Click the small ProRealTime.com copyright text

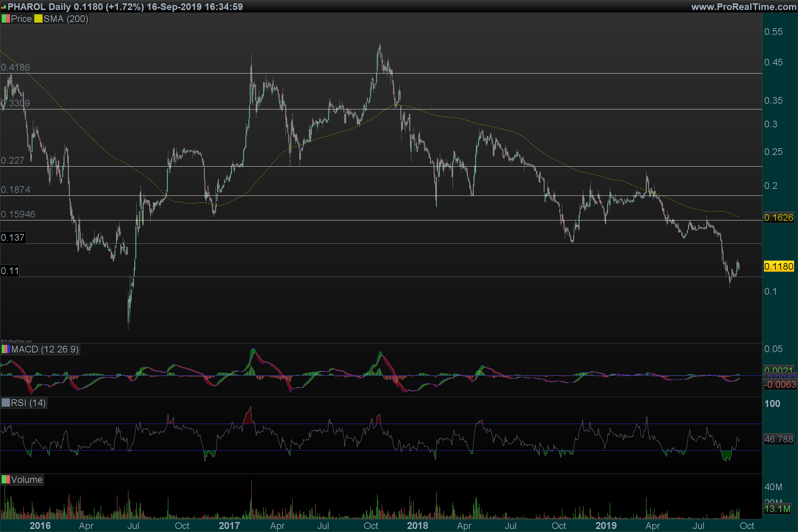click(16, 341)
